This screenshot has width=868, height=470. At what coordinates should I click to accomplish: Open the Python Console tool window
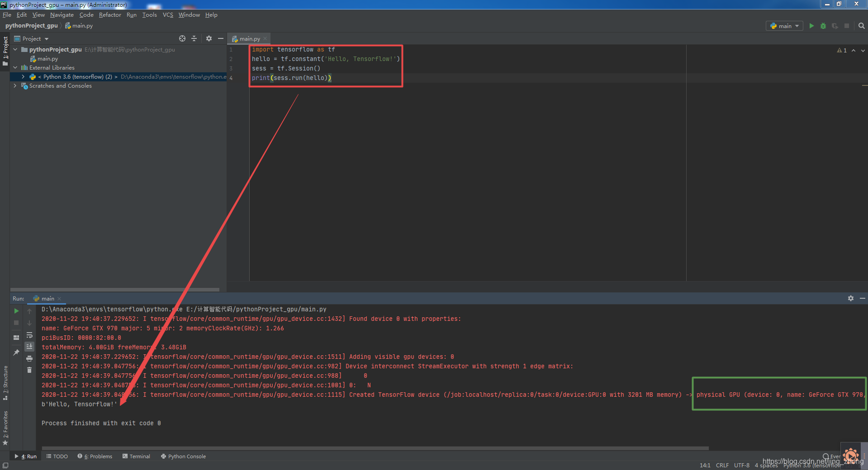[x=183, y=456]
